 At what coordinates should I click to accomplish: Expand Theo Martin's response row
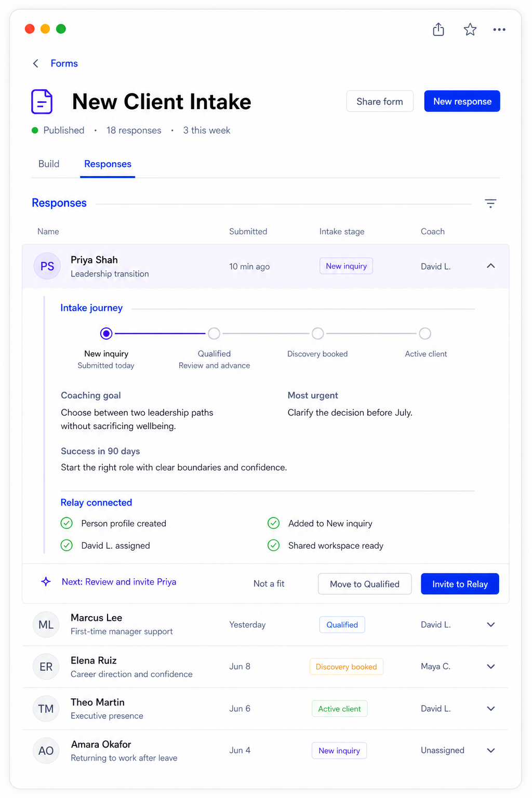tap(491, 709)
